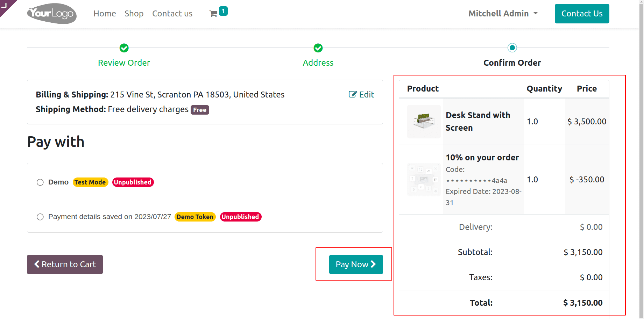Viewport: 644px width, 319px height.
Task: Click the Pay Now button
Action: pyautogui.click(x=356, y=264)
